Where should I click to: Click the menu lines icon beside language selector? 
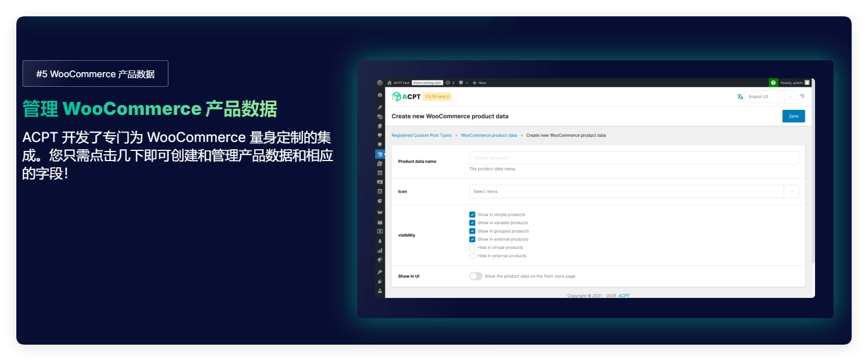click(802, 96)
